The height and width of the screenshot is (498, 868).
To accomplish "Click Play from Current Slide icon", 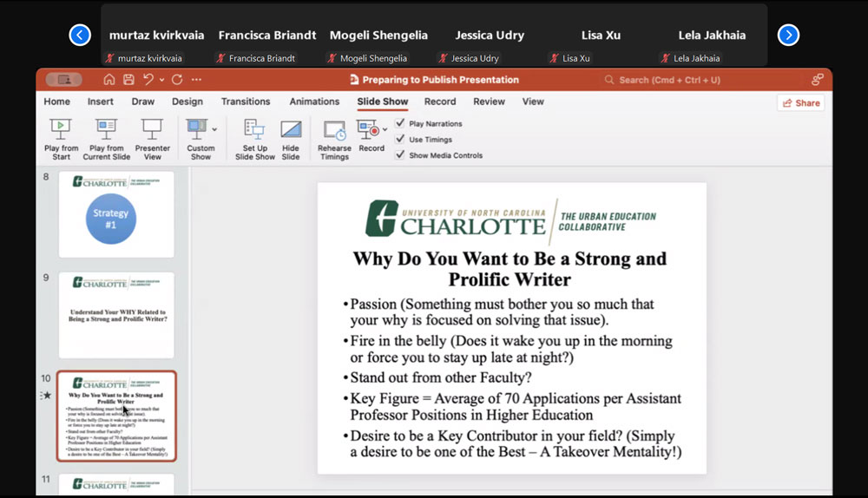I will pos(107,130).
